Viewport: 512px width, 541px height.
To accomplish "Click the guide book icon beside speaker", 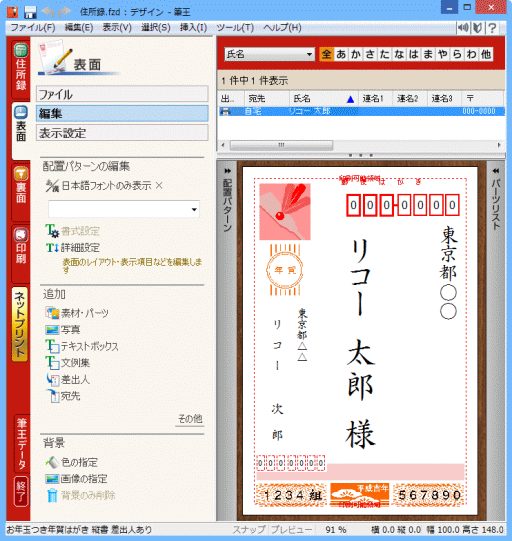I will coord(478,28).
